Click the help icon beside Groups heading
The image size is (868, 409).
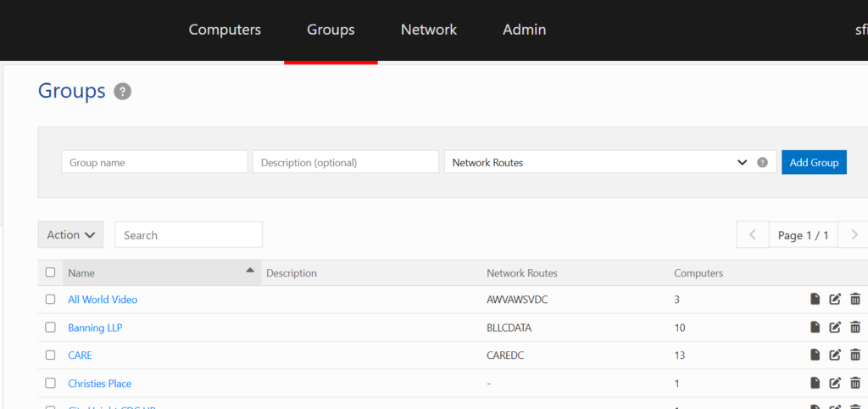pyautogui.click(x=123, y=92)
